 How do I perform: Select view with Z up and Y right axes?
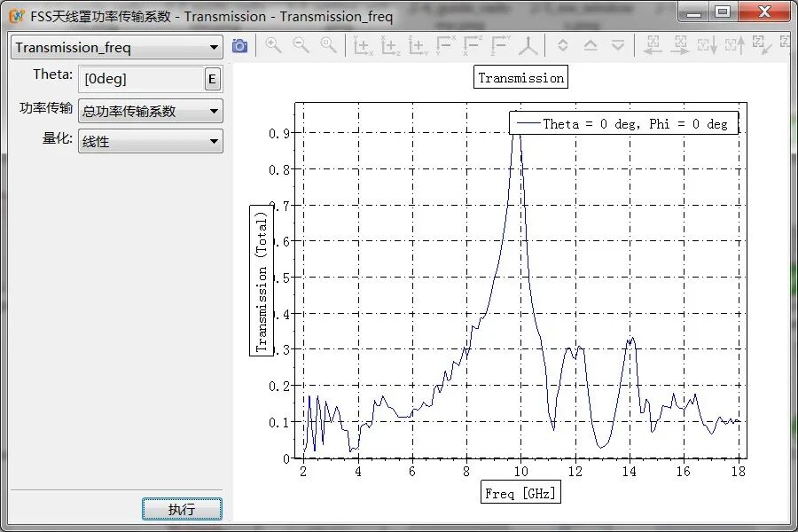pyautogui.click(x=418, y=46)
